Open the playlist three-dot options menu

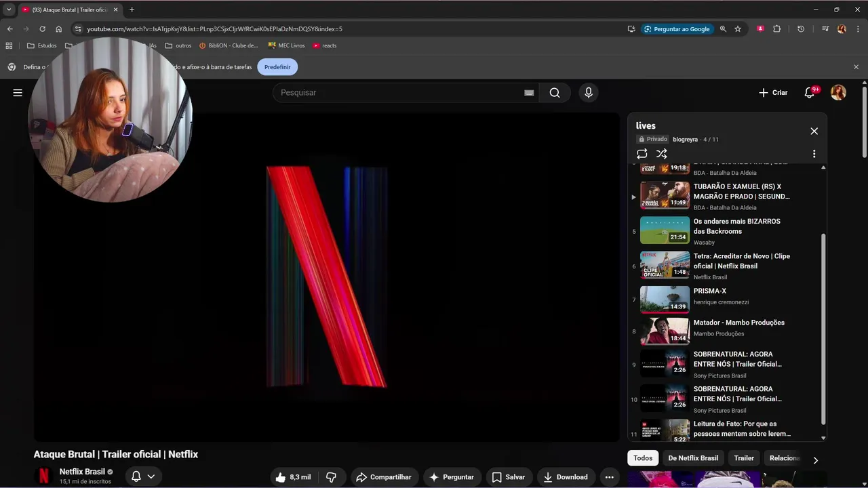click(x=814, y=154)
